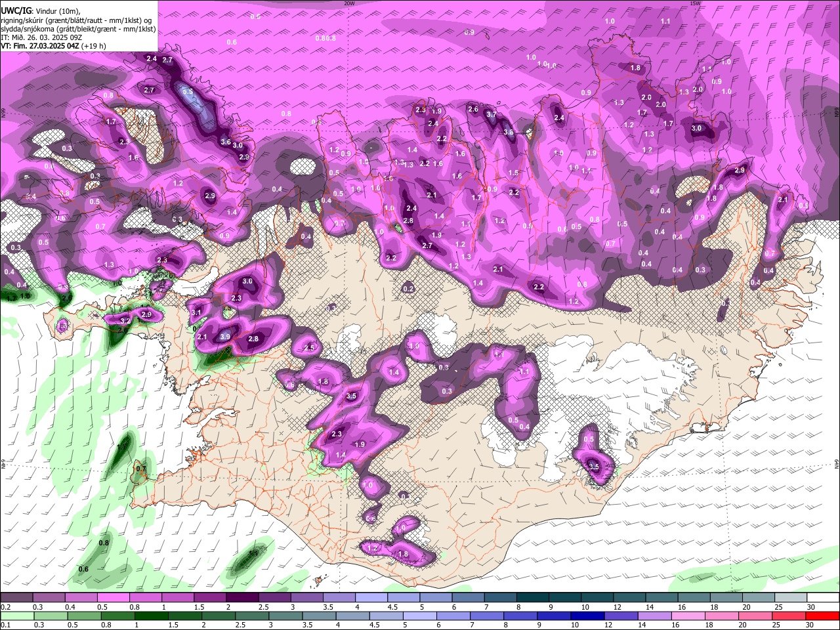Image resolution: width=840 pixels, height=630 pixels.
Task: Click the red swatch labeled 30 in the lower legend
Action: tap(822, 616)
